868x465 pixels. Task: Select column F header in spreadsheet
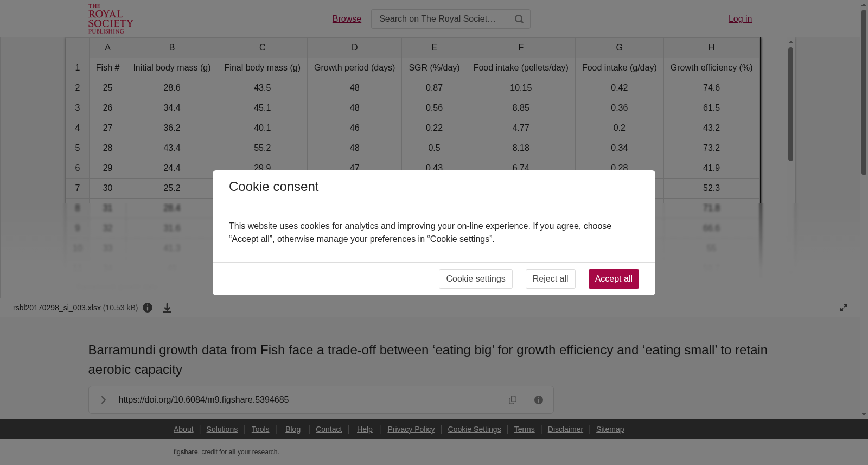pos(521,48)
